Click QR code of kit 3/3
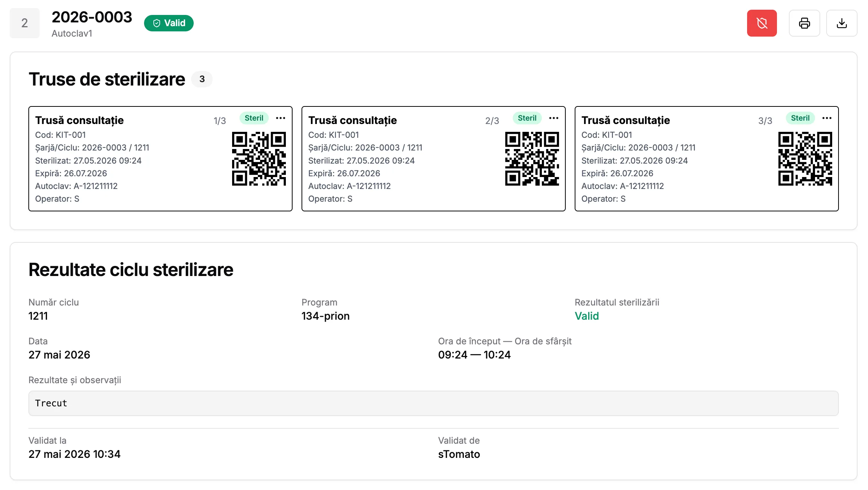Image resolution: width=868 pixels, height=490 pixels. click(x=805, y=159)
